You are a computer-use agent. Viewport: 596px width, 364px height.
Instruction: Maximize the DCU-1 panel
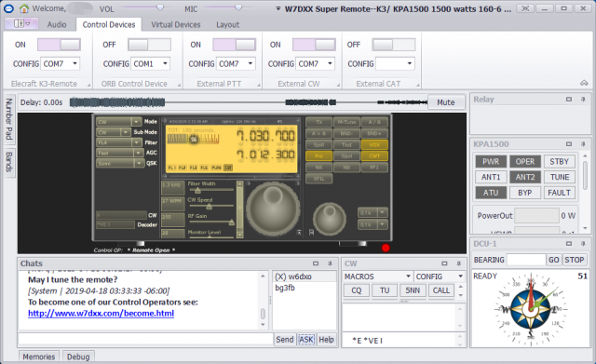pyautogui.click(x=569, y=244)
